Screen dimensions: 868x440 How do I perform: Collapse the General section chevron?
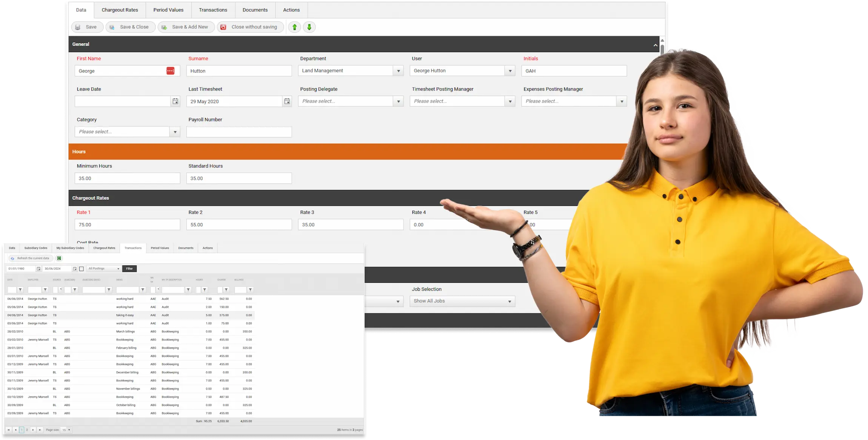tap(655, 45)
